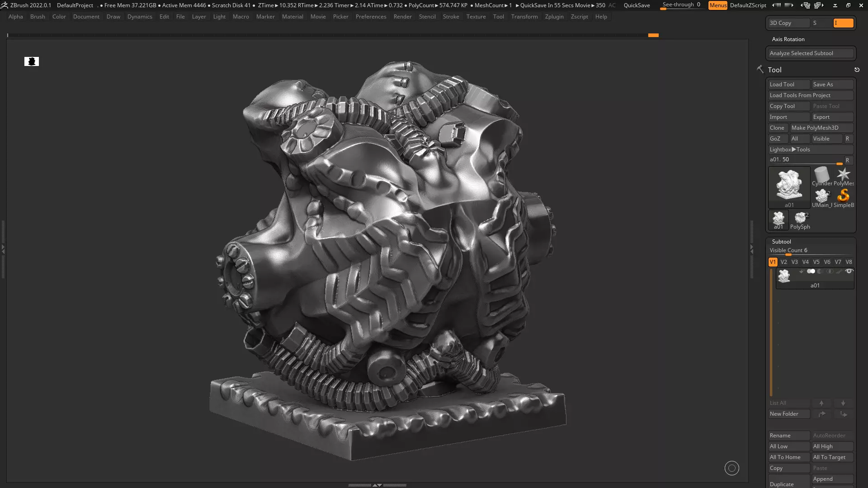Select the PolyMesh star tool icon
This screenshot has height=488, width=868.
click(x=843, y=176)
